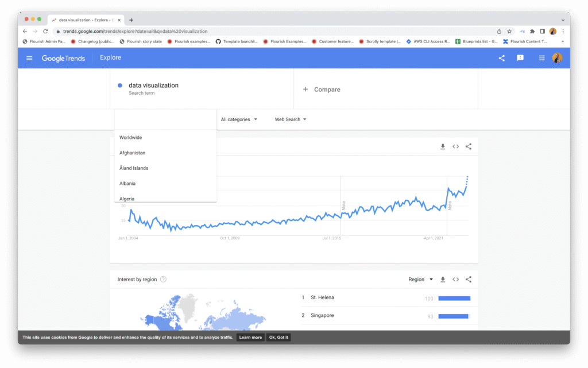
Task: Download the interest by region data
Action: (x=442, y=279)
